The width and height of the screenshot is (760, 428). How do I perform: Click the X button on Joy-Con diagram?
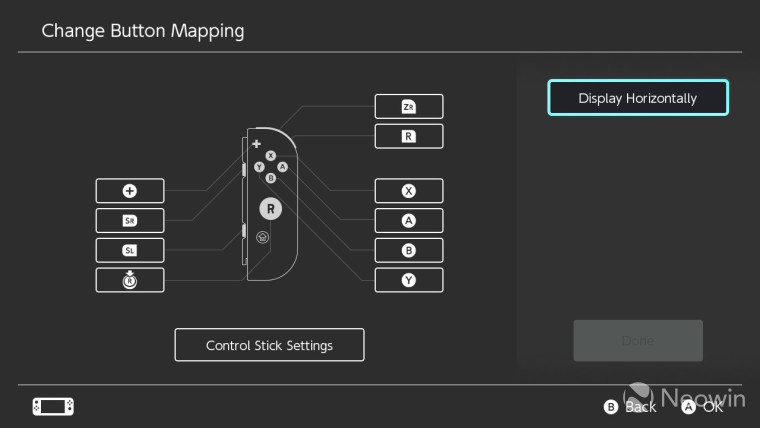270,155
